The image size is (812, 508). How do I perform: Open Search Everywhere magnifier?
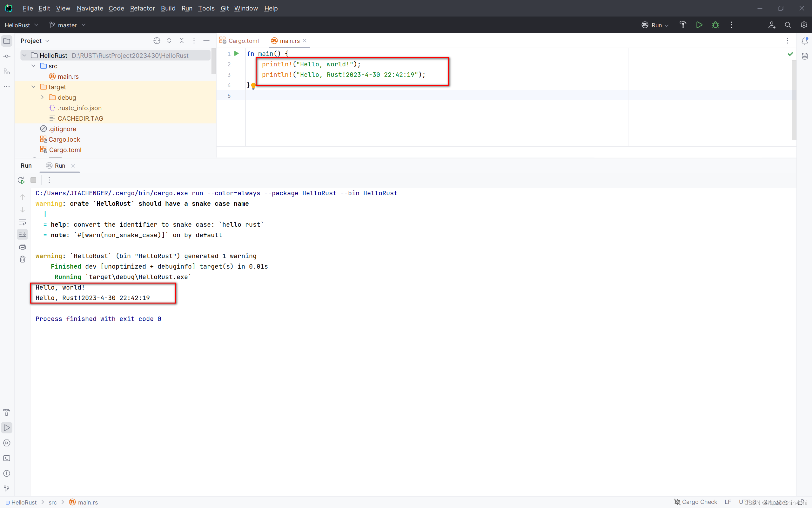(788, 25)
